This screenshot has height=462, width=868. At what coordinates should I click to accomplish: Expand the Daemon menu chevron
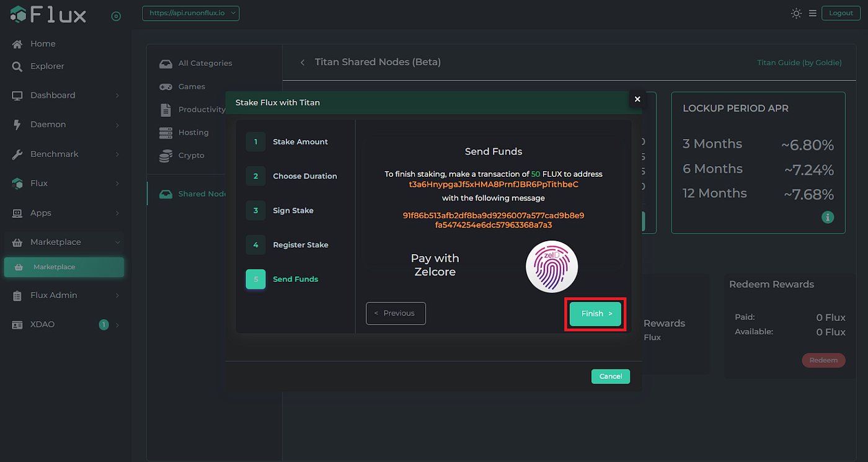tap(117, 125)
